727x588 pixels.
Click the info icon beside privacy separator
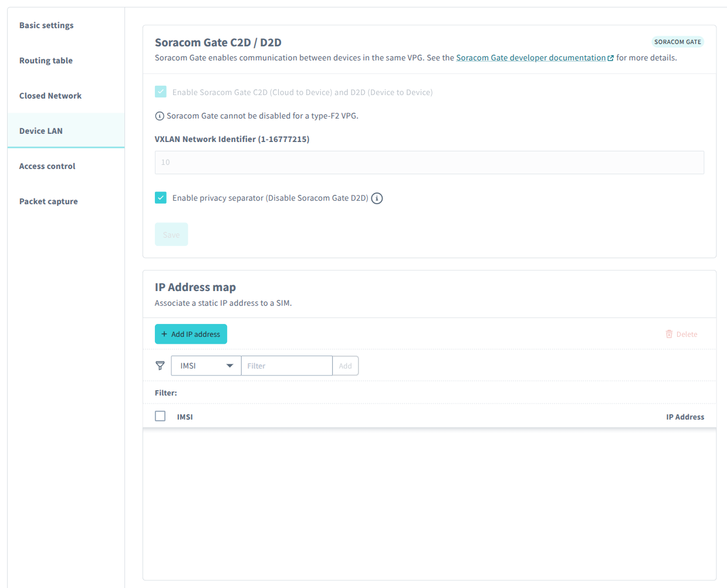coord(377,198)
